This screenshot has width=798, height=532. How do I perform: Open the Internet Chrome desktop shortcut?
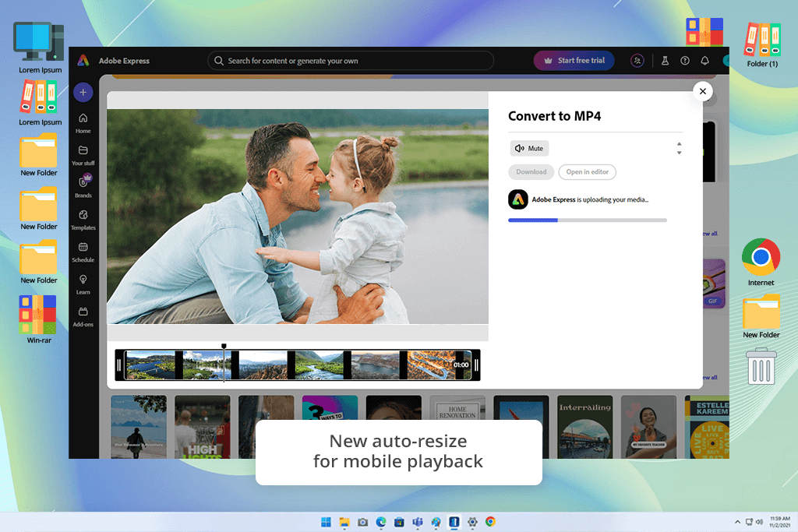point(761,262)
